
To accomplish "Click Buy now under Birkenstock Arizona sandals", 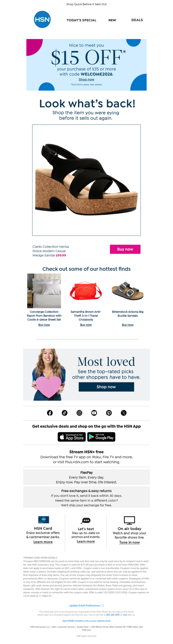I will 128,325.
